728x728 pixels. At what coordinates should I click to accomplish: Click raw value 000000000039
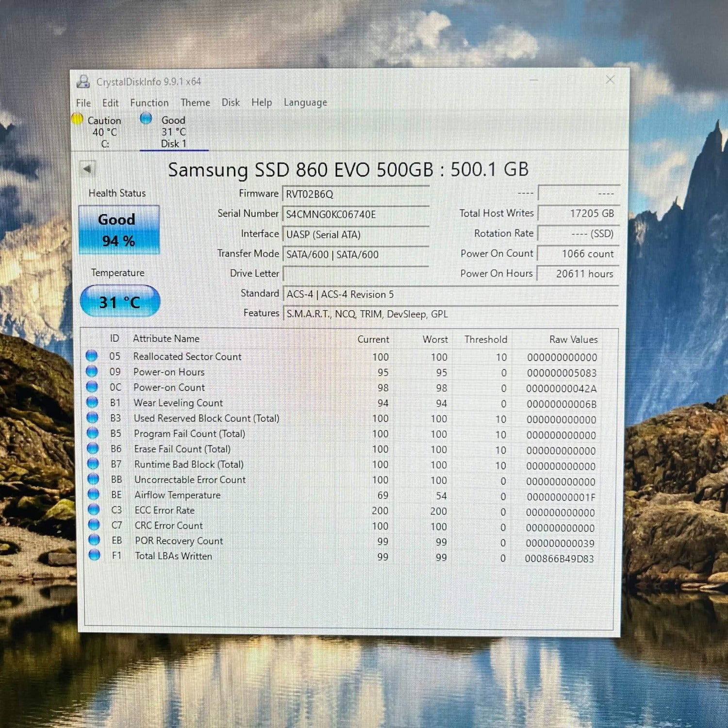click(x=560, y=544)
